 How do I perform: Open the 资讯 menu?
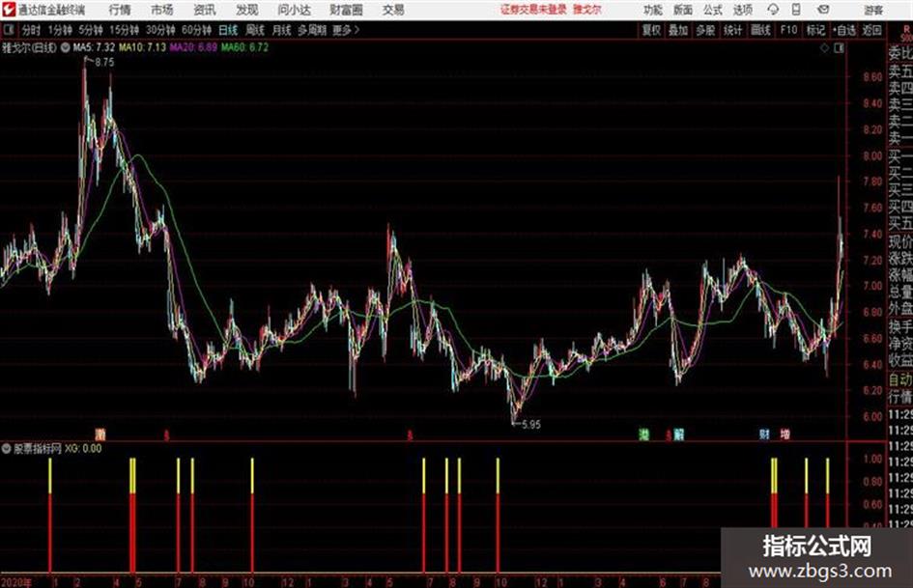coord(205,10)
